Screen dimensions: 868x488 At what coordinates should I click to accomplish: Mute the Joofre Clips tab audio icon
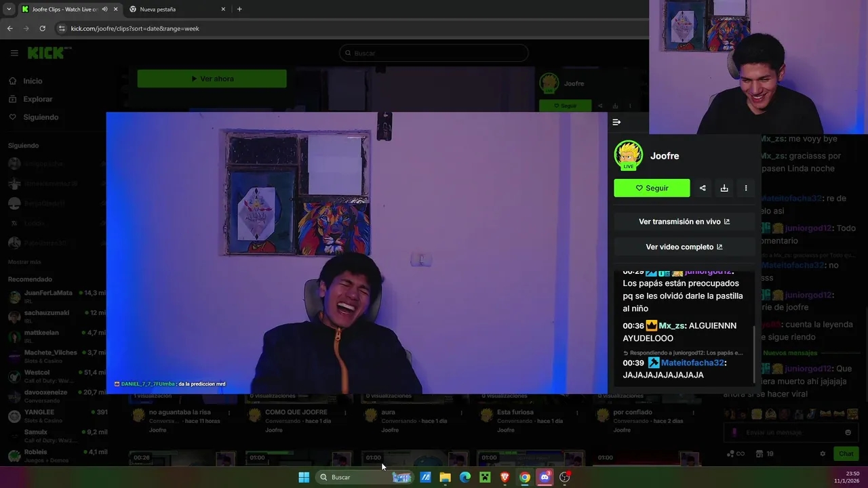tap(104, 9)
